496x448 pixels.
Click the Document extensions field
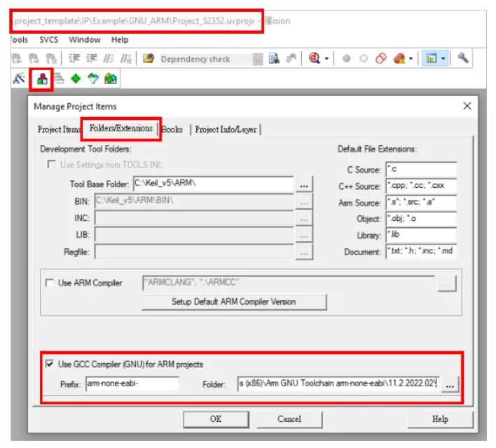[x=421, y=252]
